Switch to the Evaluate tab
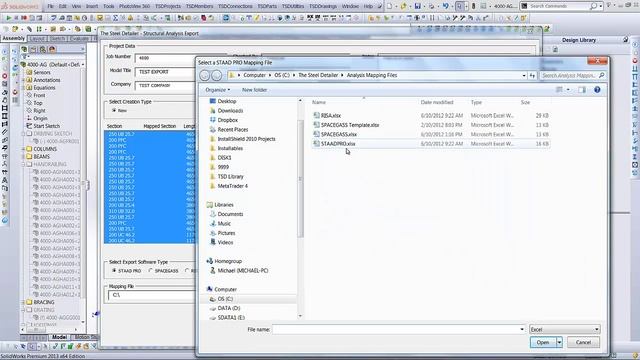 (x=79, y=38)
